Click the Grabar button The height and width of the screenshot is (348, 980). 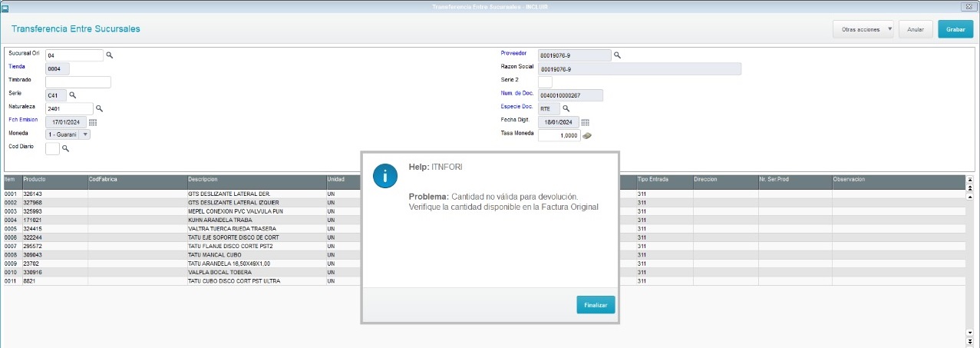[x=955, y=29]
